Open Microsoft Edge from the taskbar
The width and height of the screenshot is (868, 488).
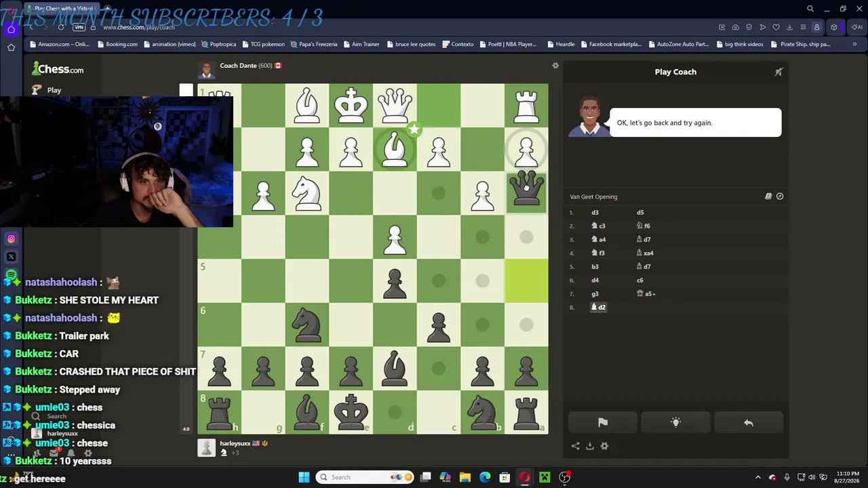[485, 477]
